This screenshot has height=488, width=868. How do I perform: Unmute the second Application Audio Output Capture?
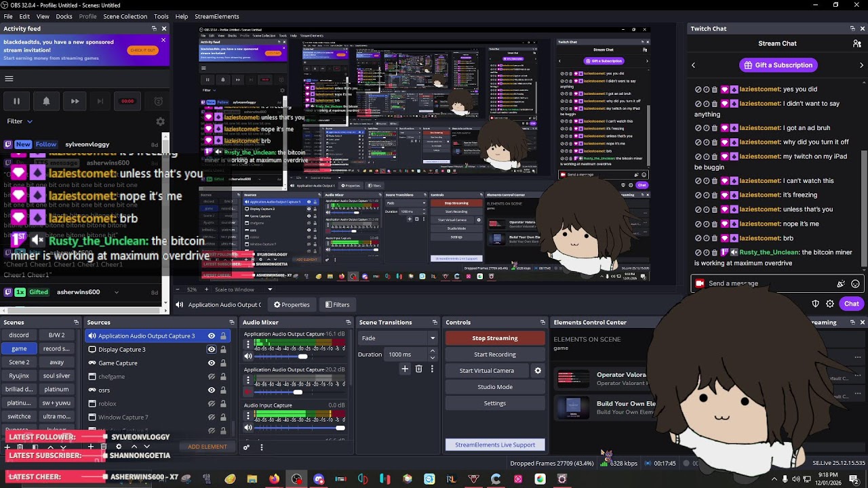click(248, 392)
